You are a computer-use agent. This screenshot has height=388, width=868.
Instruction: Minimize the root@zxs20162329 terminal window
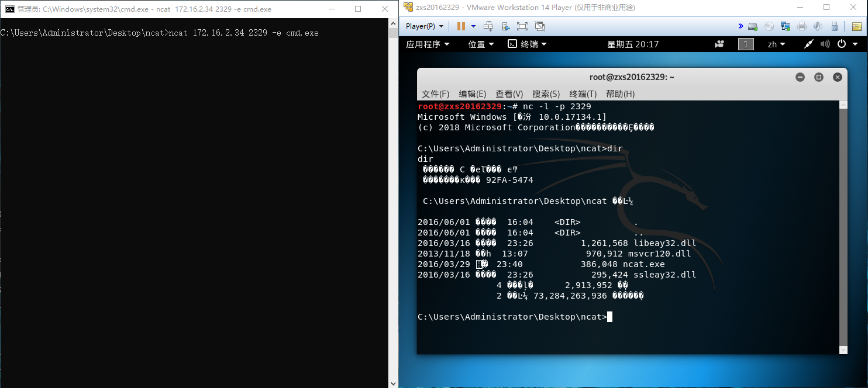[x=800, y=77]
